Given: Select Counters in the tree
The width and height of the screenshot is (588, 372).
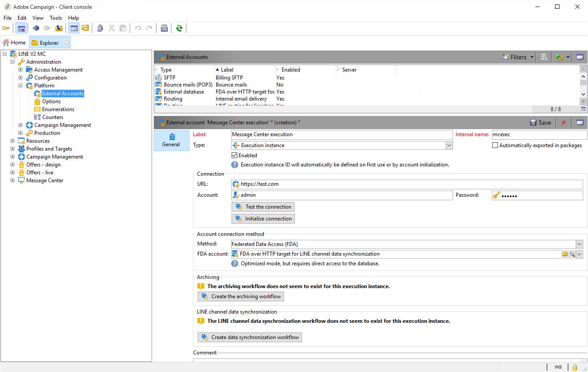Looking at the screenshot, I should (53, 117).
